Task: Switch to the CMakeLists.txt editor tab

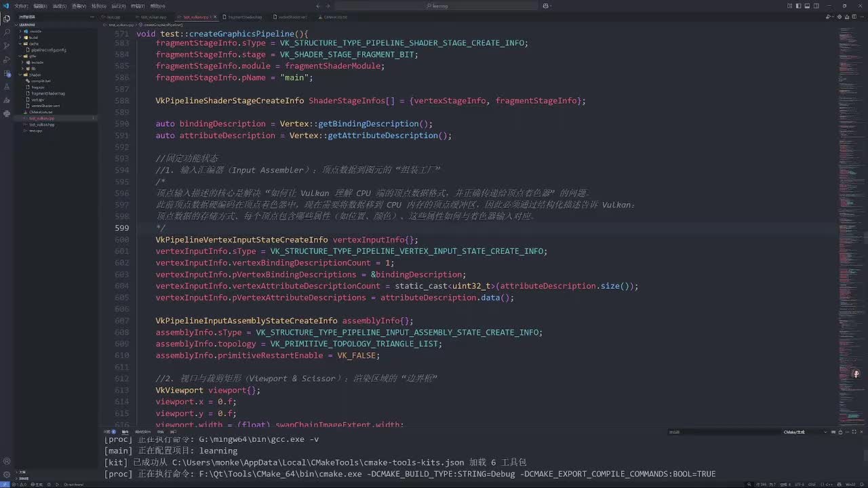Action: pos(335,16)
